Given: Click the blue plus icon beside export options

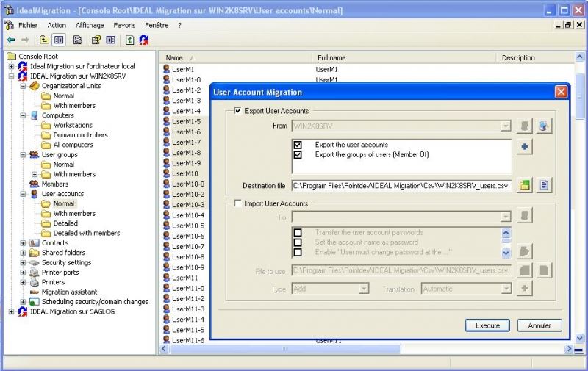Looking at the screenshot, I should (525, 147).
